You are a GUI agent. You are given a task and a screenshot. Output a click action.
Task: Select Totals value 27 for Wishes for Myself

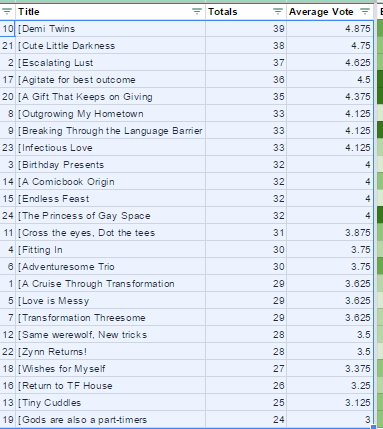246,369
